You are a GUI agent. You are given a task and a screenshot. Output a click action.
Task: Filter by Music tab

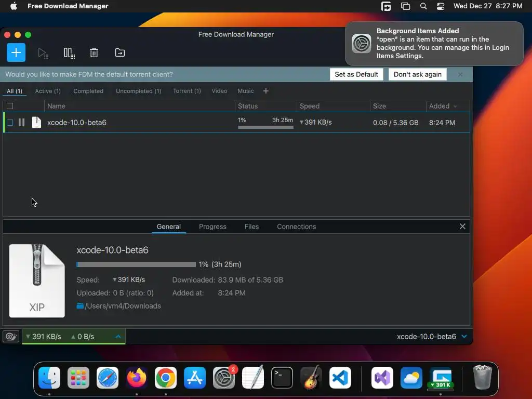(x=246, y=91)
